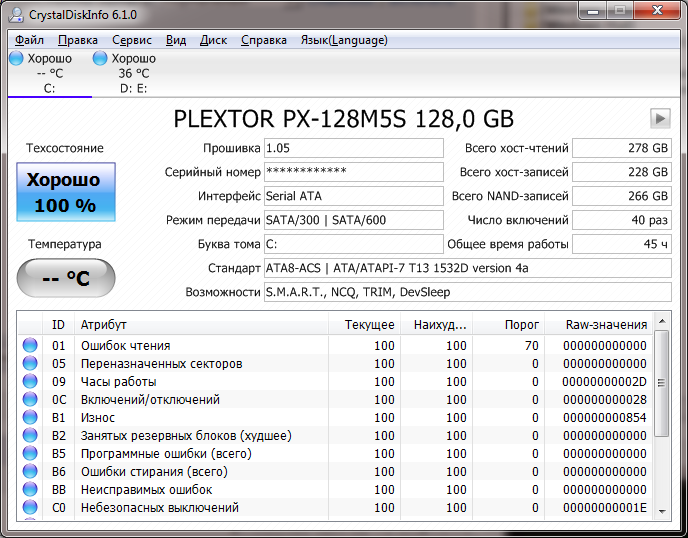This screenshot has width=688, height=538.
Task: Click raw value 00000000854 in Износ row
Action: (x=605, y=418)
